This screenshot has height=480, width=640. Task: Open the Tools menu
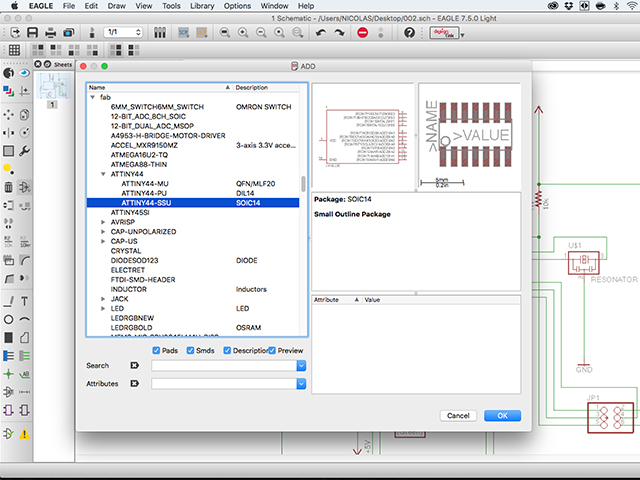tap(171, 6)
